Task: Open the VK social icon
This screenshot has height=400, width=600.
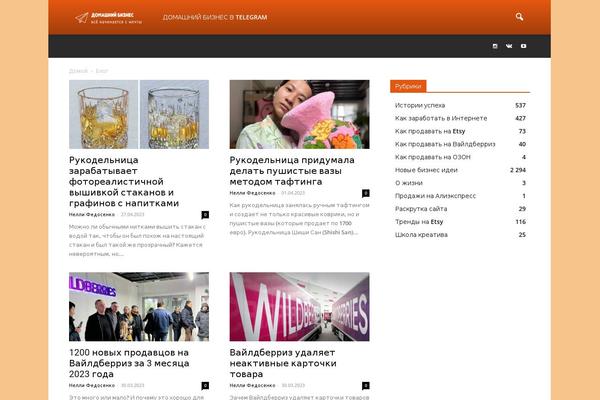Action: tap(509, 46)
